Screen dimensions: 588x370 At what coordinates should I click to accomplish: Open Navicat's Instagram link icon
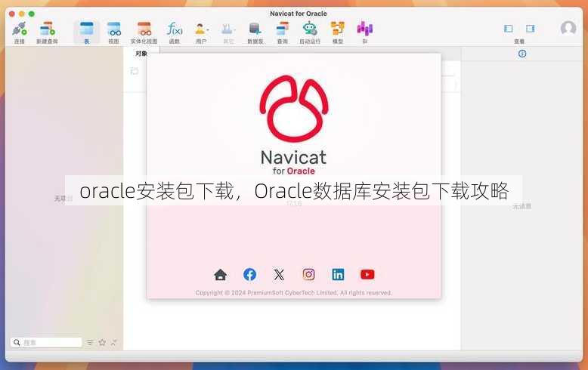click(x=308, y=275)
